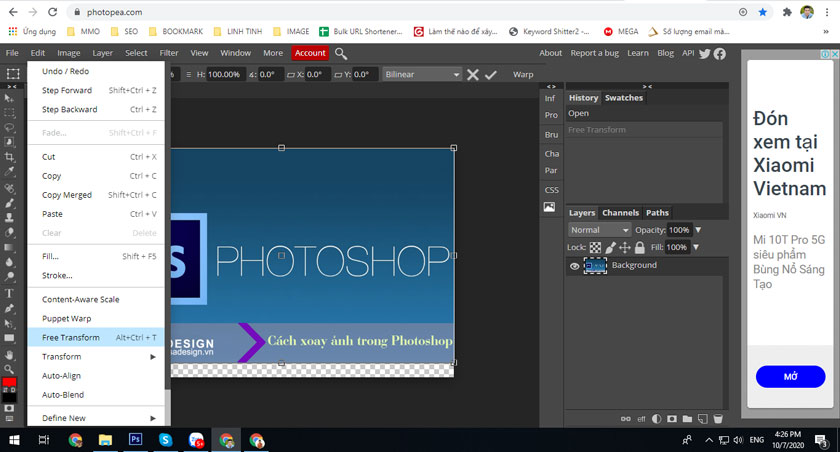This screenshot has width=840, height=452.
Task: Click the link layers icon
Action: [626, 419]
